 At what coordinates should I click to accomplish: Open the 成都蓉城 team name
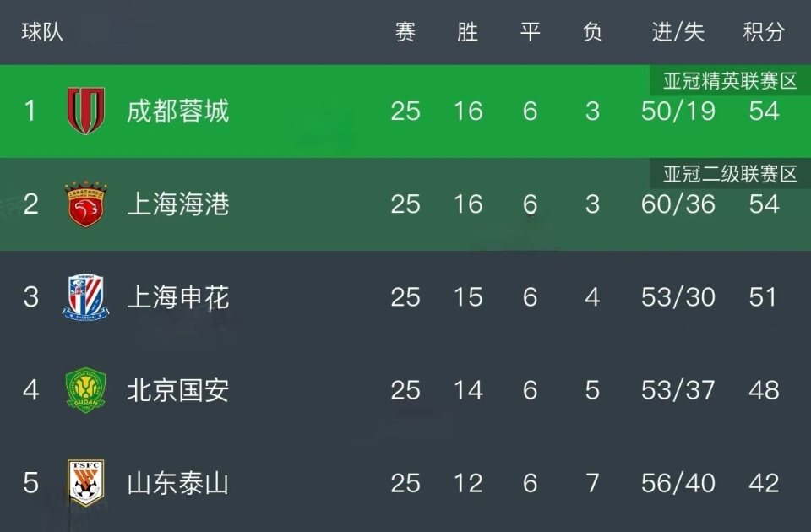178,111
